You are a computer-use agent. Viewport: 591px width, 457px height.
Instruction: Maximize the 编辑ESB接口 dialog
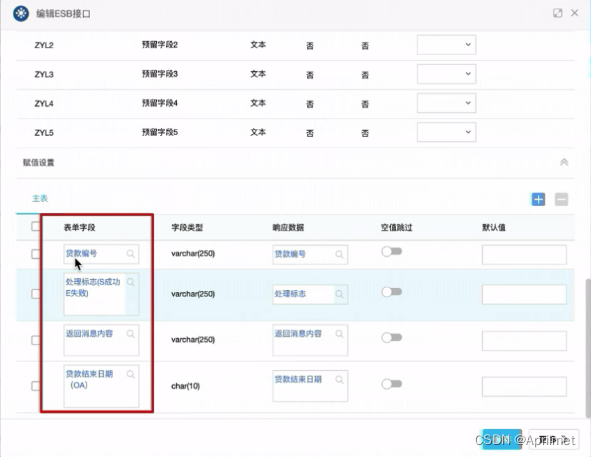557,13
